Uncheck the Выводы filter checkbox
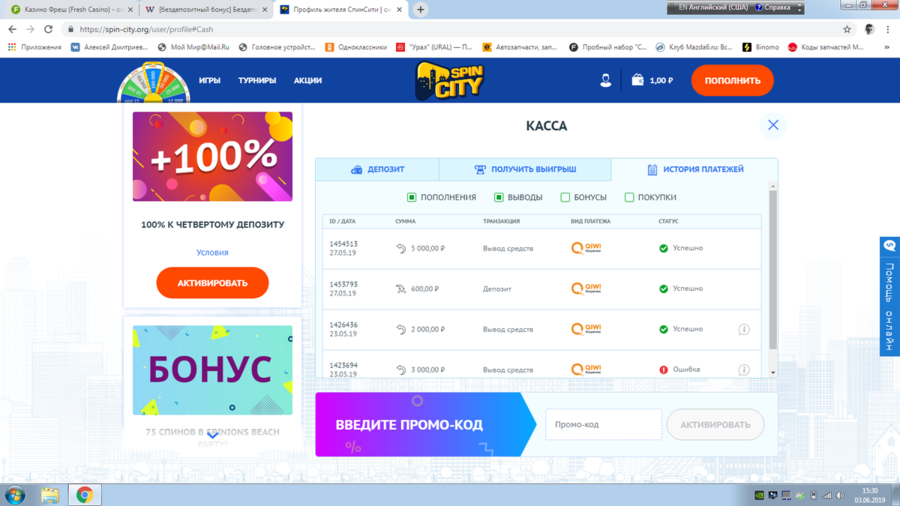 pyautogui.click(x=499, y=197)
